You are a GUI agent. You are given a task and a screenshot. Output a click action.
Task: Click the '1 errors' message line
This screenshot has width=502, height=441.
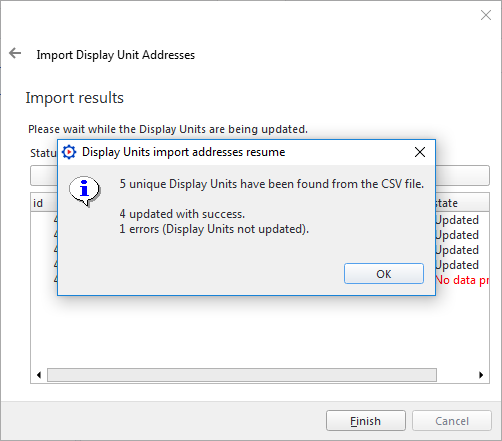[x=214, y=229]
